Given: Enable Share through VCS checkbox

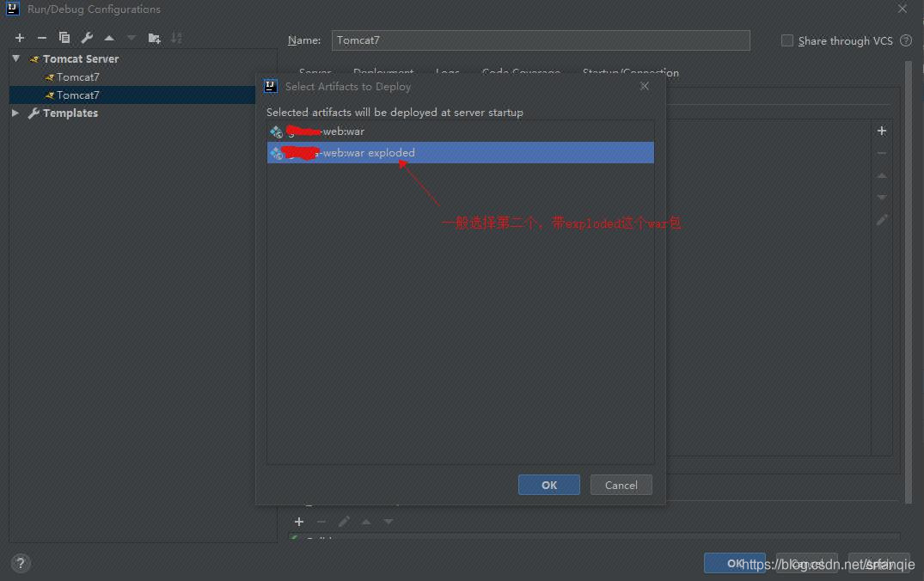Looking at the screenshot, I should coord(786,40).
